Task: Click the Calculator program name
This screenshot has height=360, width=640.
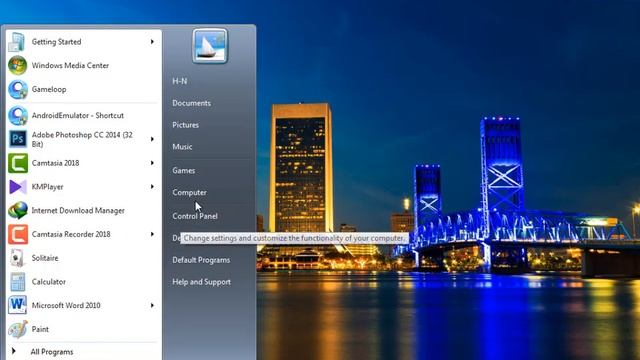Action: click(49, 282)
